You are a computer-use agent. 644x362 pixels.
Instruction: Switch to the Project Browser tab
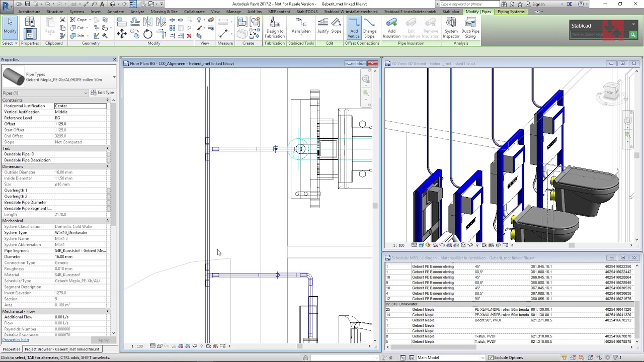coord(62,349)
